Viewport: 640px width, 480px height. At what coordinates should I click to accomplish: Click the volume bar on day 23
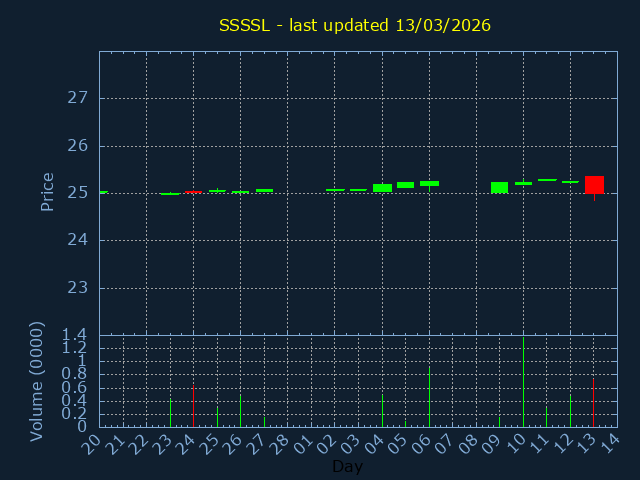click(x=170, y=413)
